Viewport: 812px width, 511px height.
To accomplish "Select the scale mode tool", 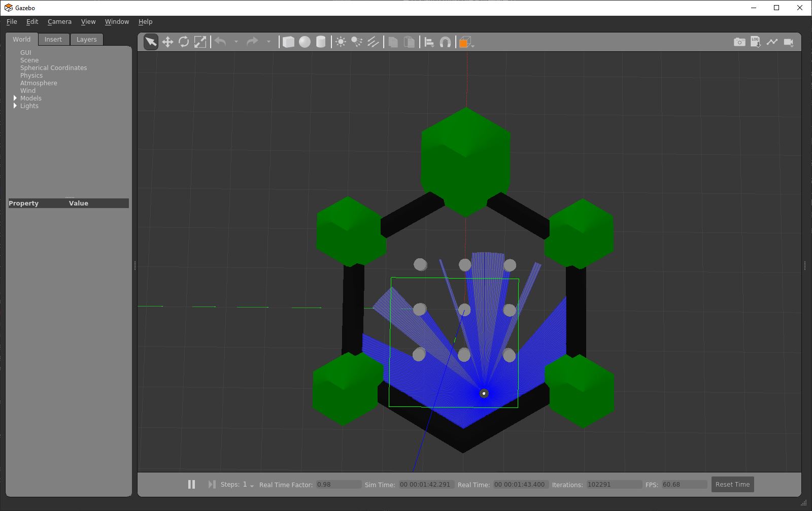I will click(200, 42).
